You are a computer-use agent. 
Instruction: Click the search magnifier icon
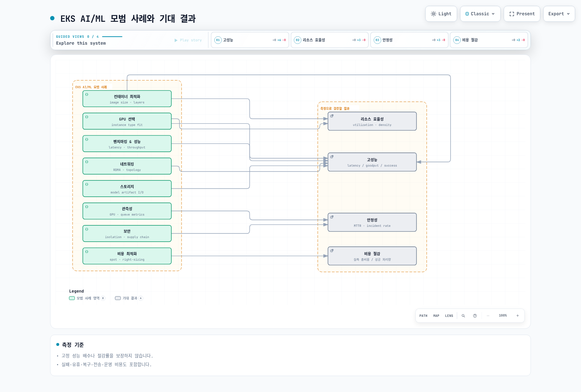[463, 316]
